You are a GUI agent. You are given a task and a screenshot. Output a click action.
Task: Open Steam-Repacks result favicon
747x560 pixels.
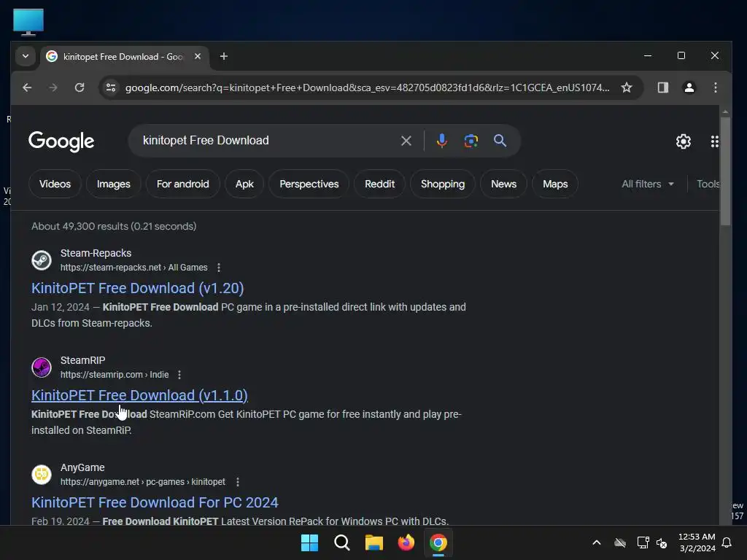pyautogui.click(x=42, y=260)
